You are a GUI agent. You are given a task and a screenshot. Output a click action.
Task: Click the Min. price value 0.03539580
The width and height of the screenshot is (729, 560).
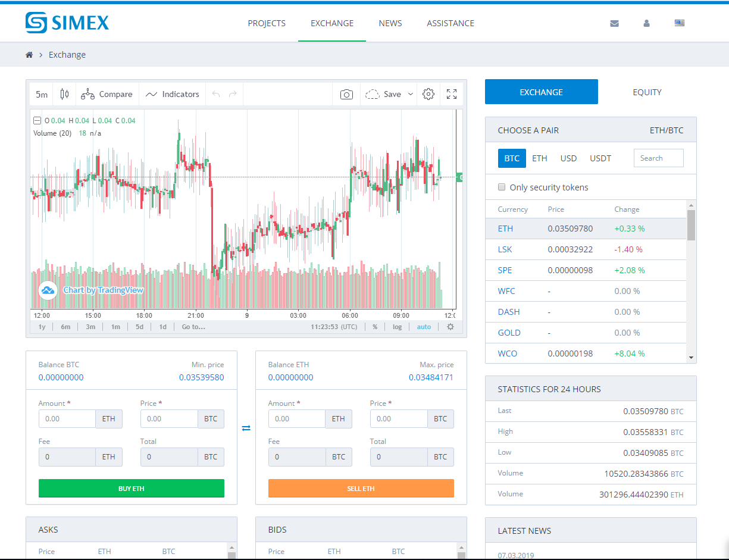202,377
